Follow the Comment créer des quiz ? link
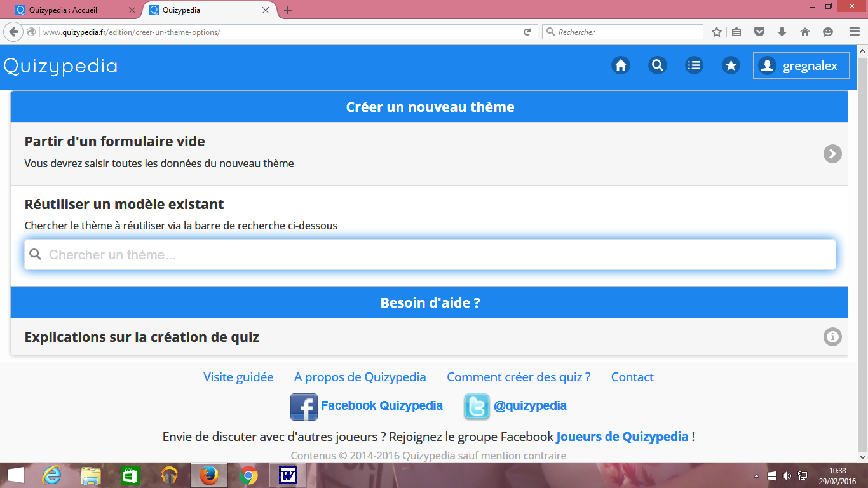 [519, 377]
